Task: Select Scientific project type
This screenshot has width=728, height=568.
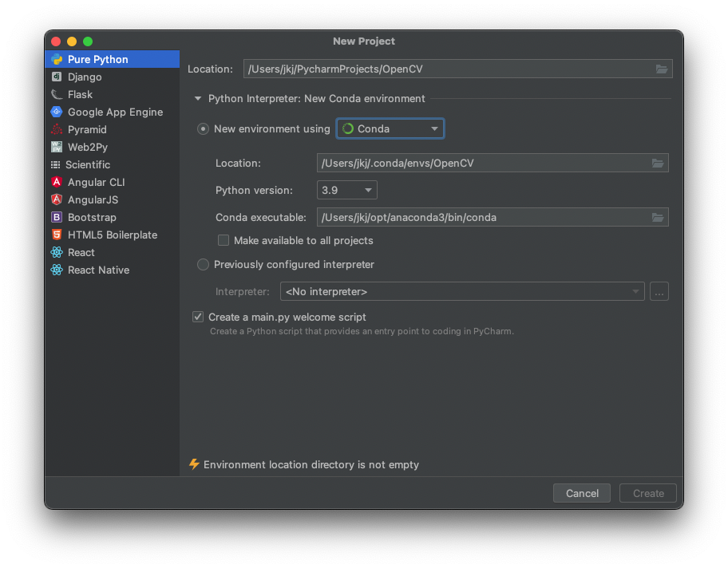Action: pos(113,165)
